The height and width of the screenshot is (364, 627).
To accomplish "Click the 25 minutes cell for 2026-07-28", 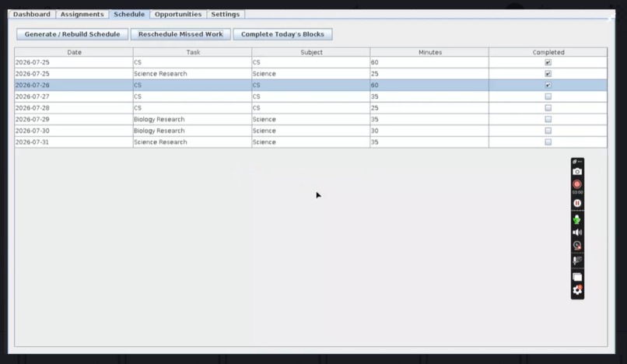I will click(x=430, y=108).
